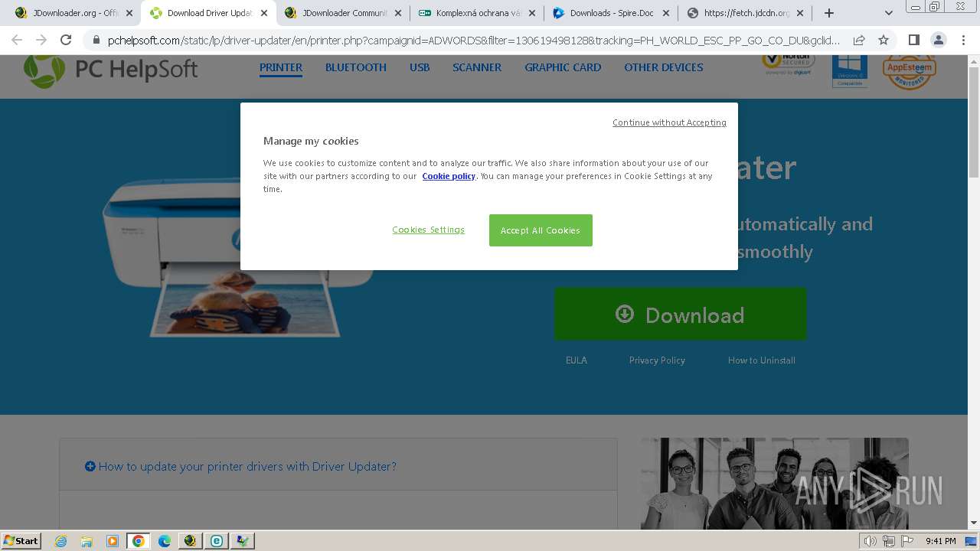
Task: Open the Cookie policy link
Action: click(x=449, y=176)
